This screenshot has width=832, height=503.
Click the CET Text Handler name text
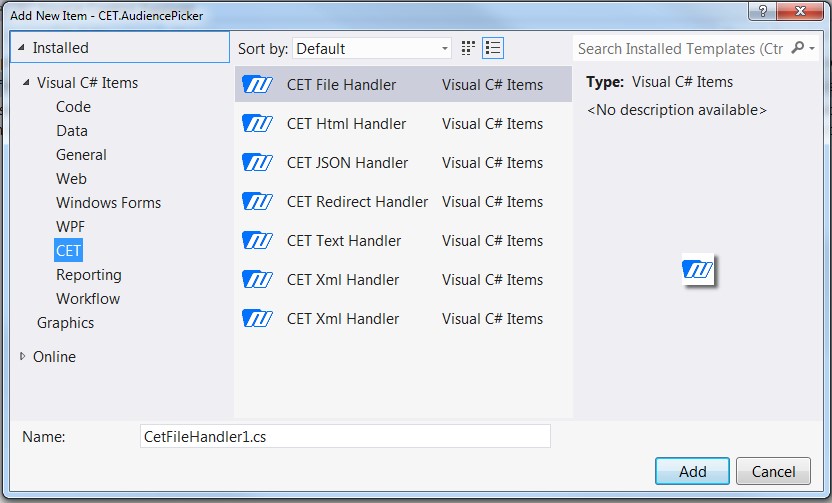(x=344, y=240)
